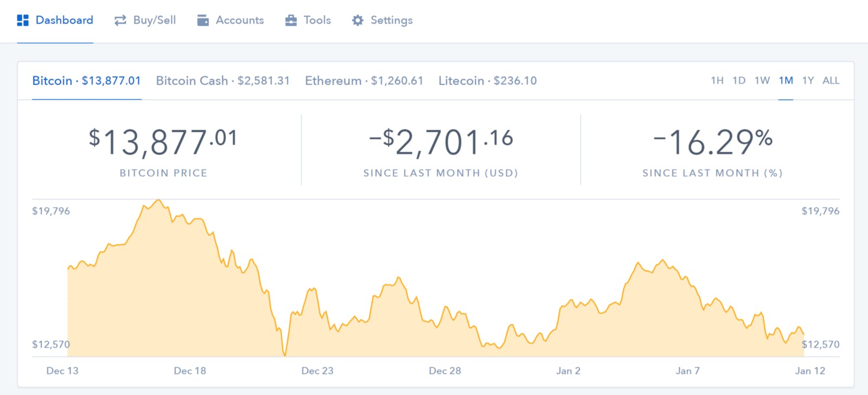Switch chart to 1H time range
Screen dimensions: 868x395
point(717,80)
